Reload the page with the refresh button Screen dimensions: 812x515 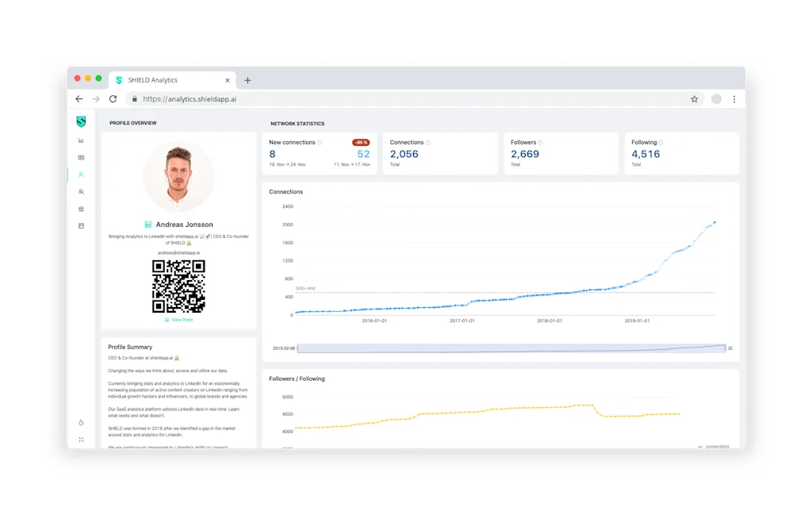(x=113, y=99)
